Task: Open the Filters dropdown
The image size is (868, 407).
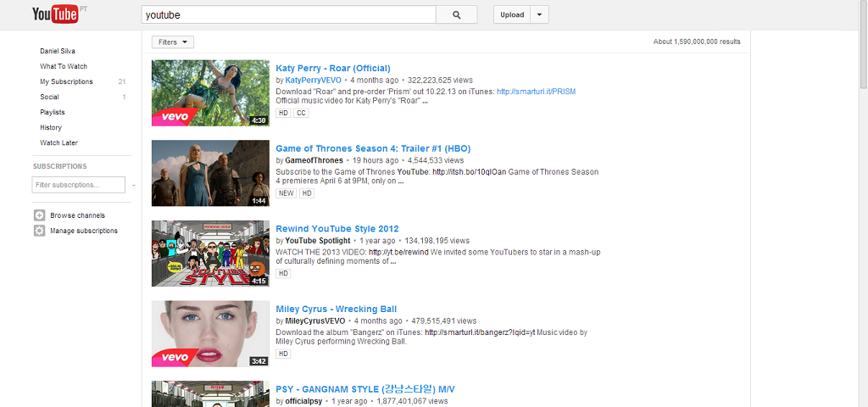Action: point(173,42)
